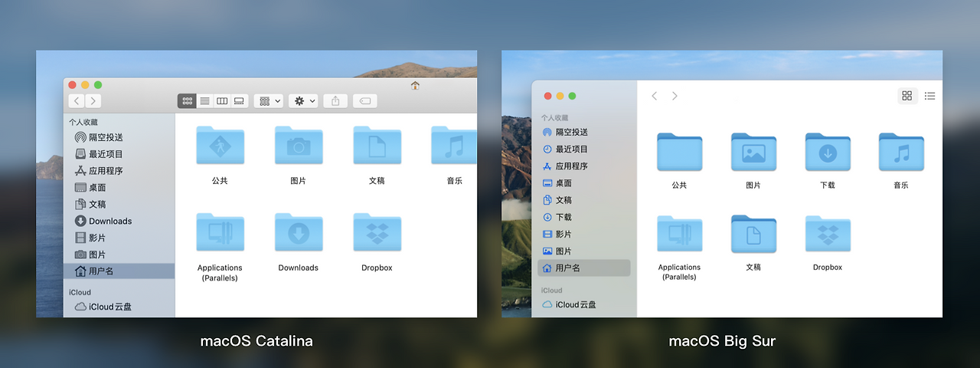Screen dimensions: 980x368
Task: Switch Big Sur Finder to list view
Action: 929,96
